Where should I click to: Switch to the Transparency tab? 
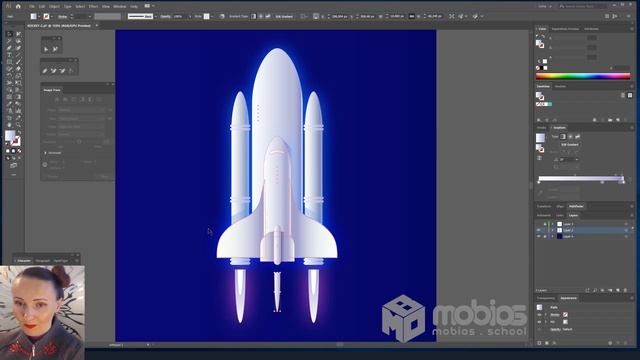click(x=546, y=298)
